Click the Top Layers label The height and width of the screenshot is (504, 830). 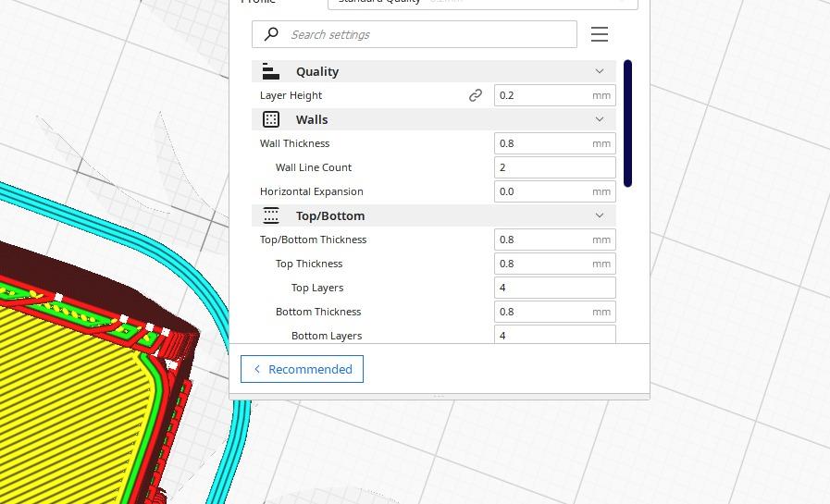coord(317,288)
